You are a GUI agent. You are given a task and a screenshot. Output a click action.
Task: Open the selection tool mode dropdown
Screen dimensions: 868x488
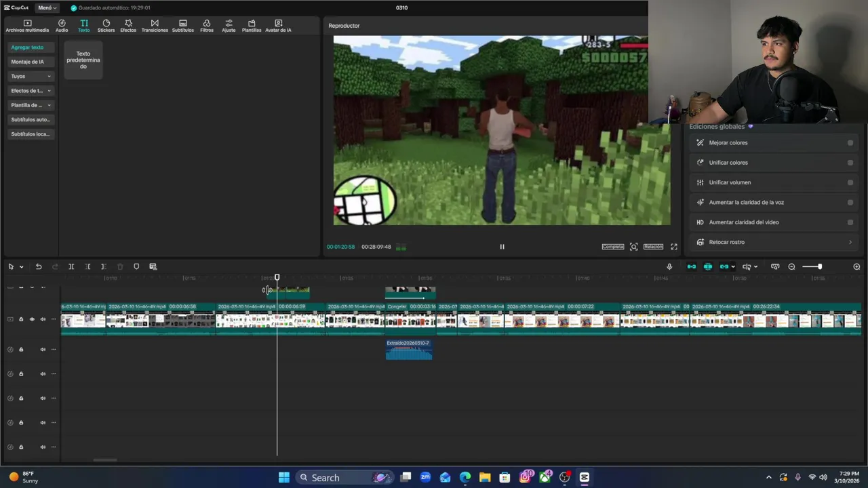[x=21, y=267]
